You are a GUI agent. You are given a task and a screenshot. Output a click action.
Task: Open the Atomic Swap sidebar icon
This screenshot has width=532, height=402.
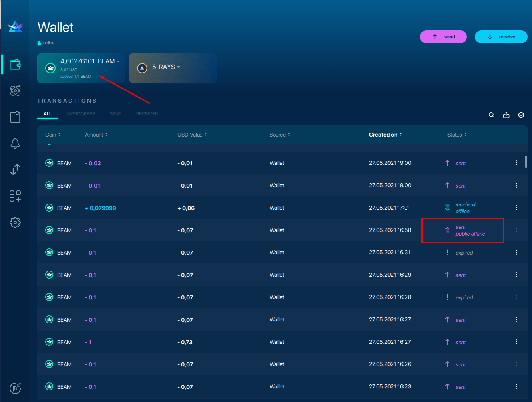coord(15,91)
